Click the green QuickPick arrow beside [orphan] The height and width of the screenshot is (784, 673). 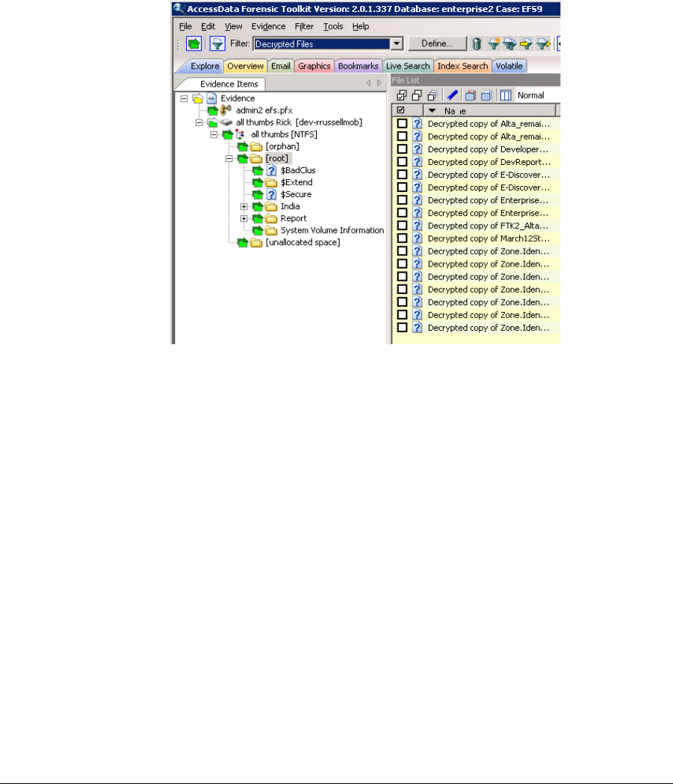pyautogui.click(x=243, y=146)
